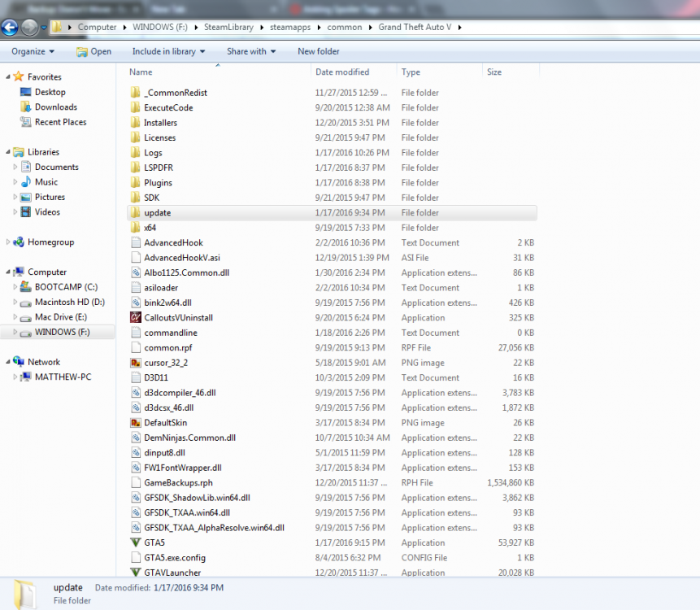Sort by the Date modified column header
Image resolution: width=700 pixels, height=610 pixels.
tap(342, 72)
